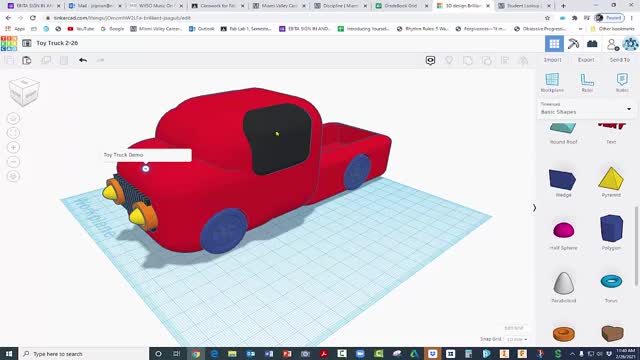Toggle the 3D design grid view button
Screen dimensions: 640x360
tap(554, 44)
